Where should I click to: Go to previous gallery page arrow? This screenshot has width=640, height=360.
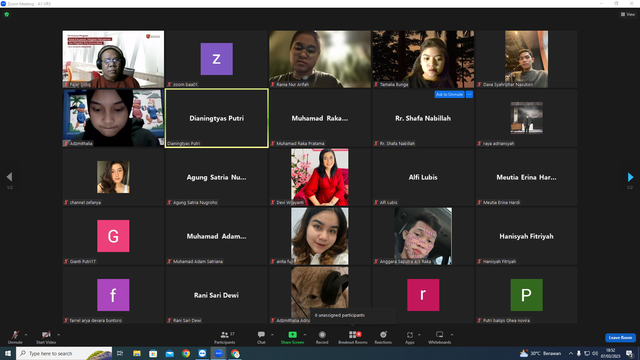9,177
